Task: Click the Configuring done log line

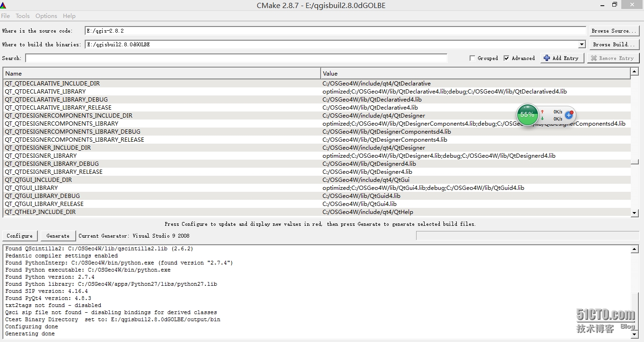Action: pos(32,326)
